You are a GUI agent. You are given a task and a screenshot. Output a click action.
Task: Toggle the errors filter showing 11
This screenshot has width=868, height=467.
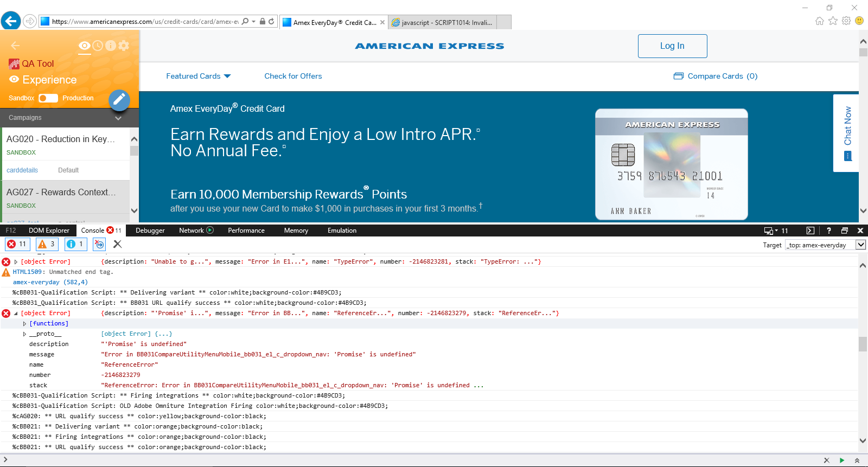(17, 244)
